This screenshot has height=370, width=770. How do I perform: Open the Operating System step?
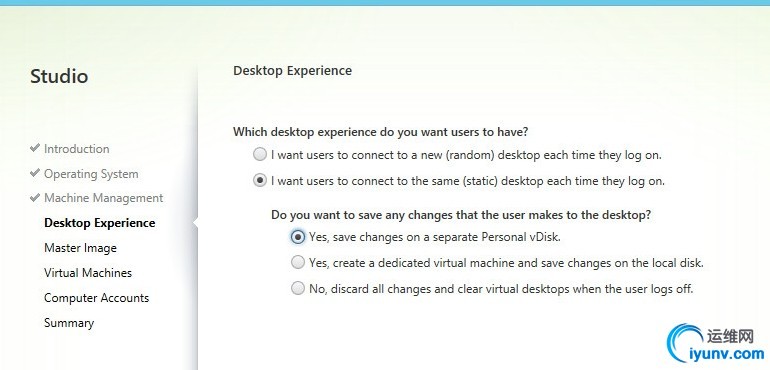[x=91, y=174]
